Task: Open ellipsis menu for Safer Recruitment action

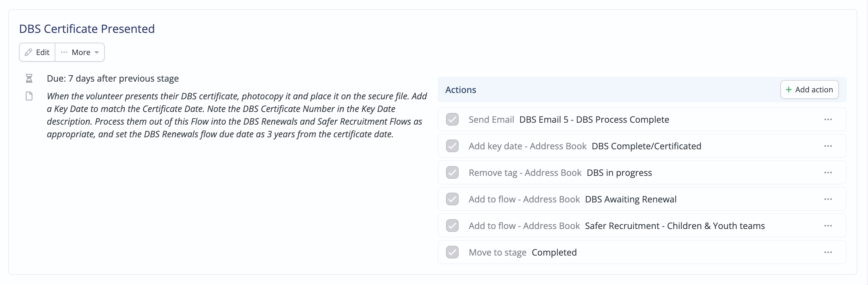Action: pos(828,226)
